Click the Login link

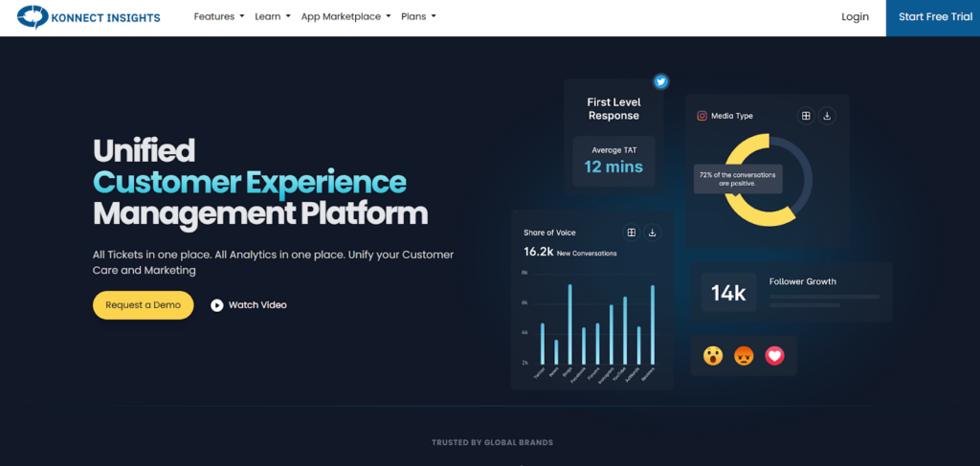pos(855,17)
